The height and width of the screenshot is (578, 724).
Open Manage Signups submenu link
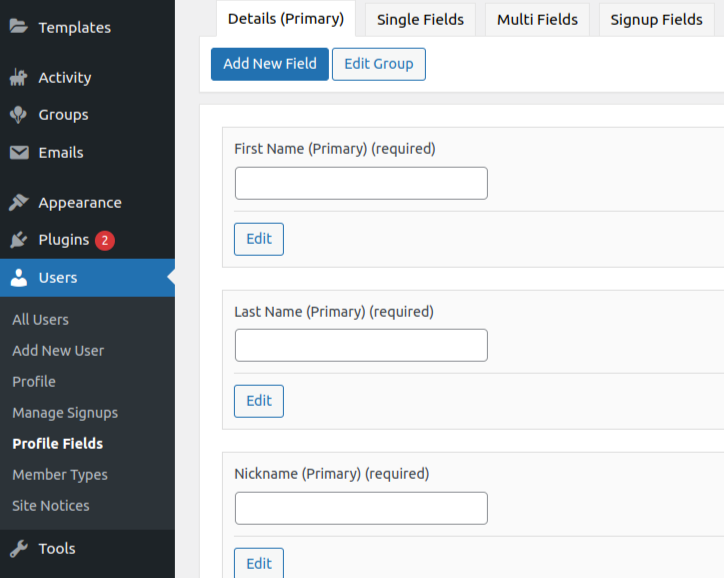tap(65, 413)
